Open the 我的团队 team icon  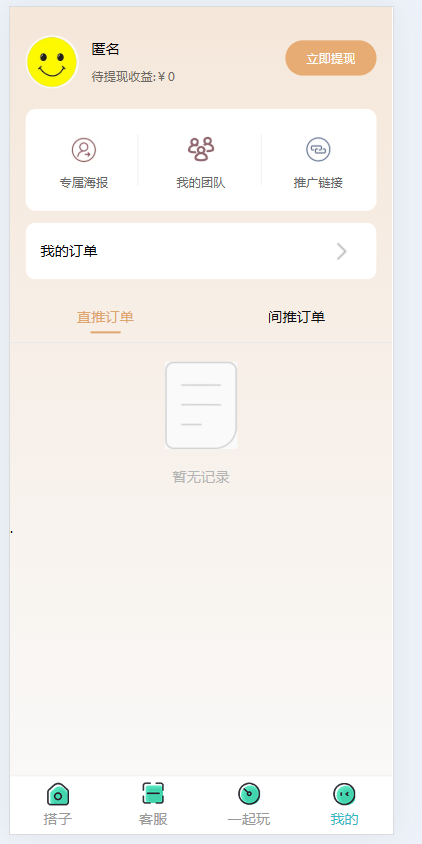(x=201, y=149)
